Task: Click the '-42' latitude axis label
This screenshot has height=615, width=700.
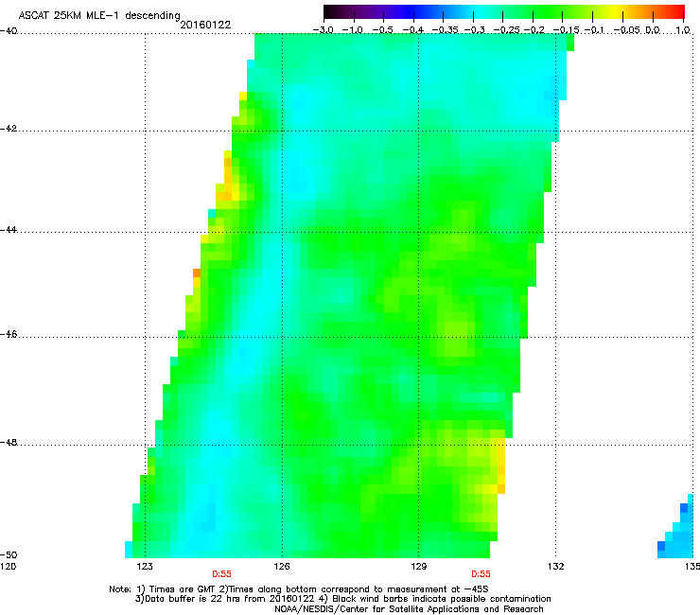Action: [x=9, y=129]
